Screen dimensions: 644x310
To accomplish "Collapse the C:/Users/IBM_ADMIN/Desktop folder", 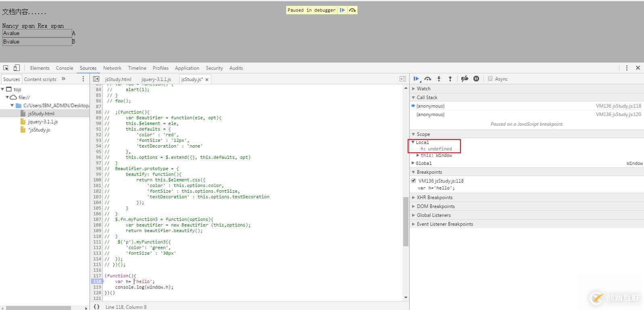I will point(12,106).
